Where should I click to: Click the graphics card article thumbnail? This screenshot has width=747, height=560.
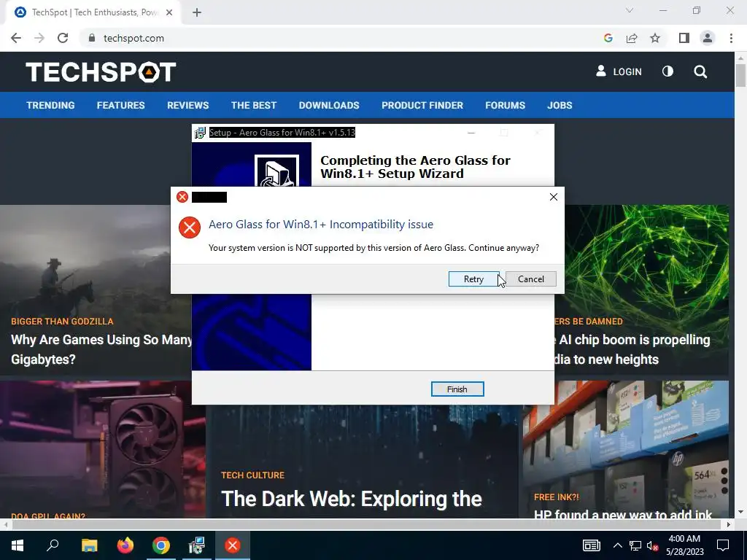[102, 449]
